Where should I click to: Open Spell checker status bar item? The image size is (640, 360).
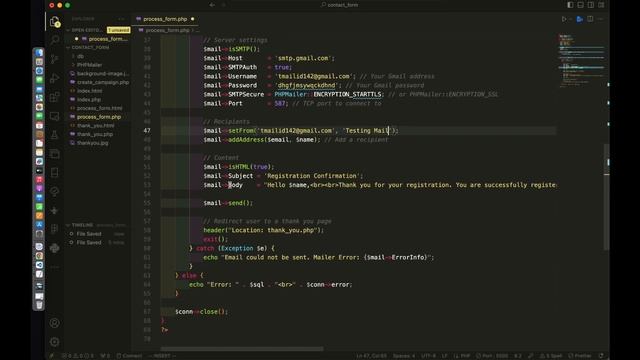coord(551,356)
